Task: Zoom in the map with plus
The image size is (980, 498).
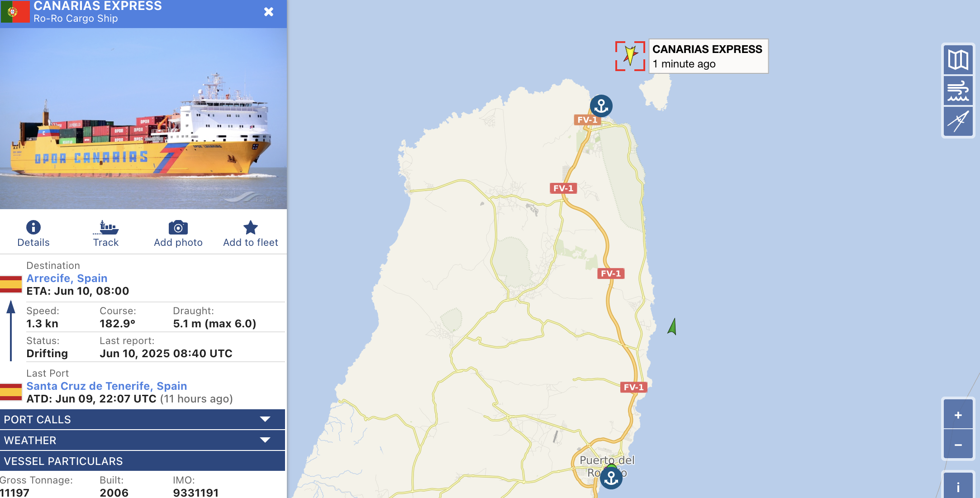Action: point(958,415)
